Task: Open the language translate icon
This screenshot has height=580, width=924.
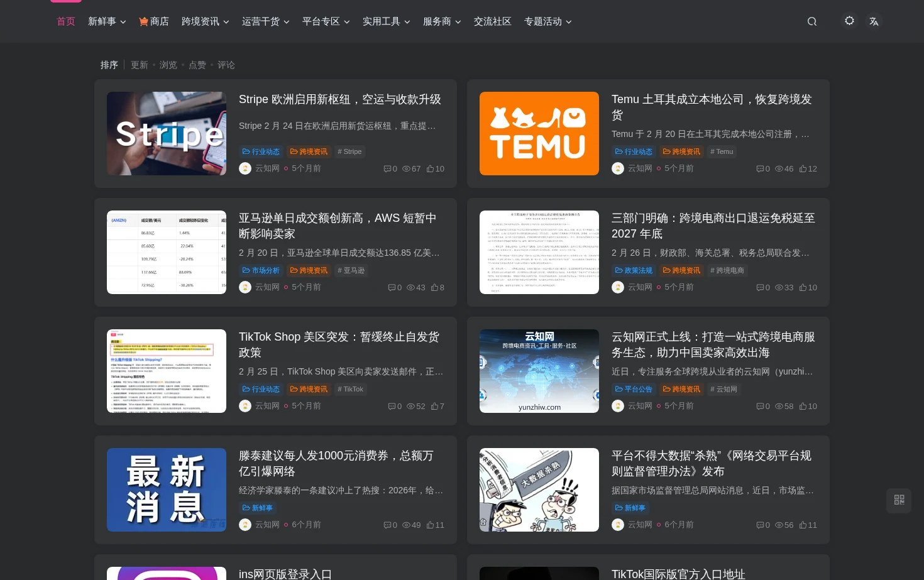Action: coord(874,21)
